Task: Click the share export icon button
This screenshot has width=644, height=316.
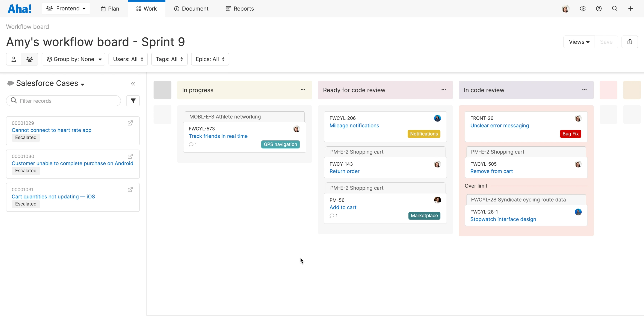Action: coord(630,42)
